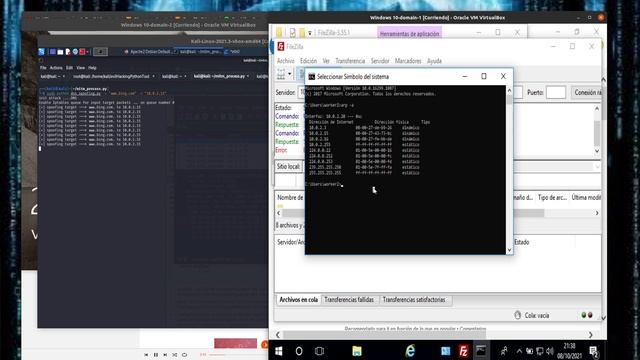The image size is (640, 360).
Task: Skip to next track in player
Action: click(165, 355)
